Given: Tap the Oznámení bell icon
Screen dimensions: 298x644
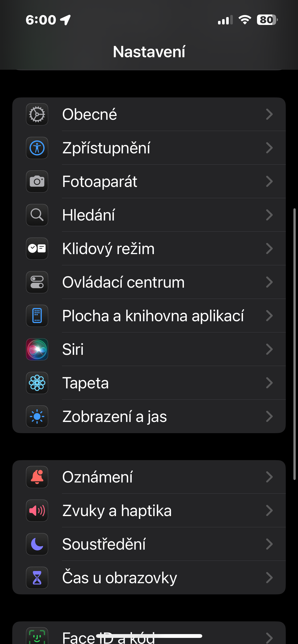Looking at the screenshot, I should tap(37, 477).
